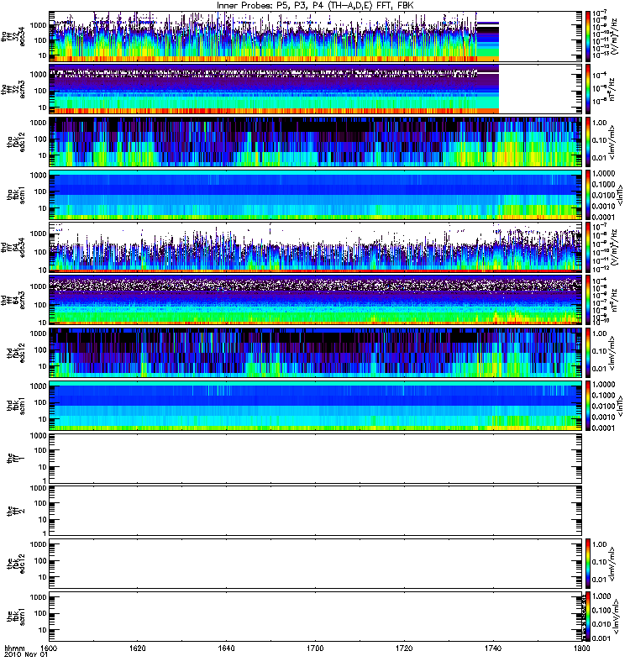Click the <|mV/m|> unit label beside thd fbk edc12
Image resolution: width=630 pixels, height=672 pixels.
[x=612, y=353]
